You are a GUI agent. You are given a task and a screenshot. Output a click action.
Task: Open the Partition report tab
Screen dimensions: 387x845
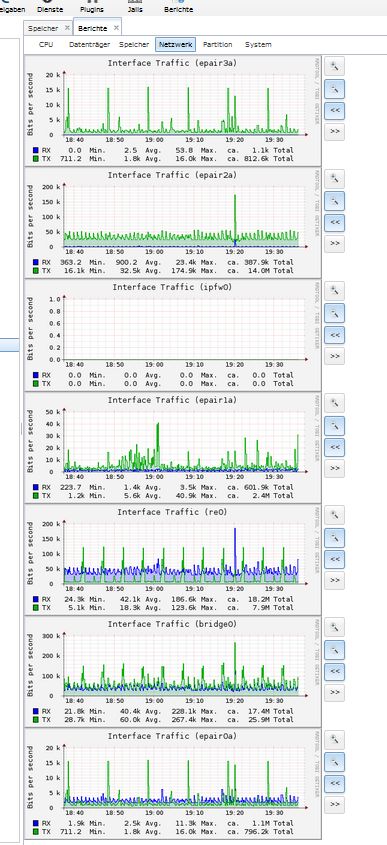pos(218,45)
